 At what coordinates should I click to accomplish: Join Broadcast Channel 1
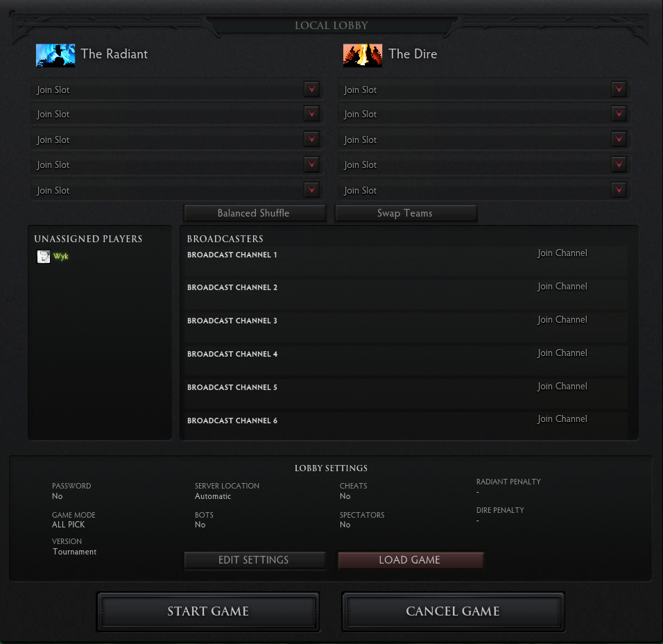pos(562,253)
